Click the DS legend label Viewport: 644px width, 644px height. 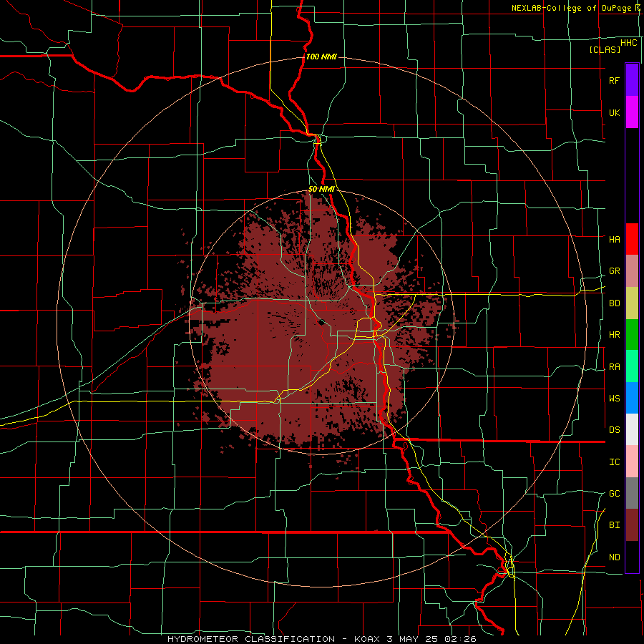(x=614, y=430)
